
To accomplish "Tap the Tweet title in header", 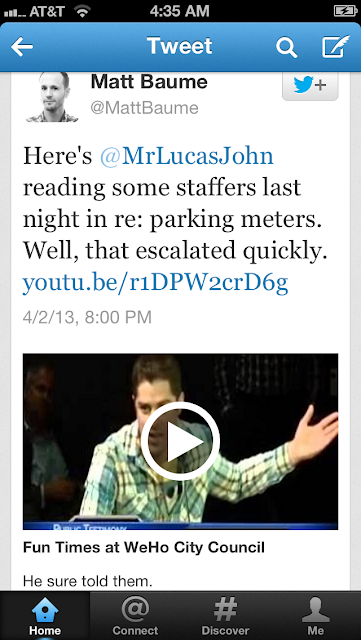I will [x=180, y=46].
